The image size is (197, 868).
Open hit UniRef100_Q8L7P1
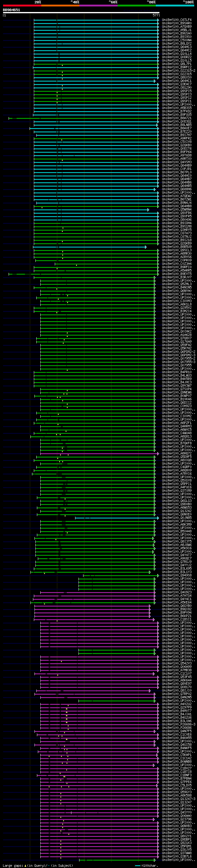(x=176, y=64)
